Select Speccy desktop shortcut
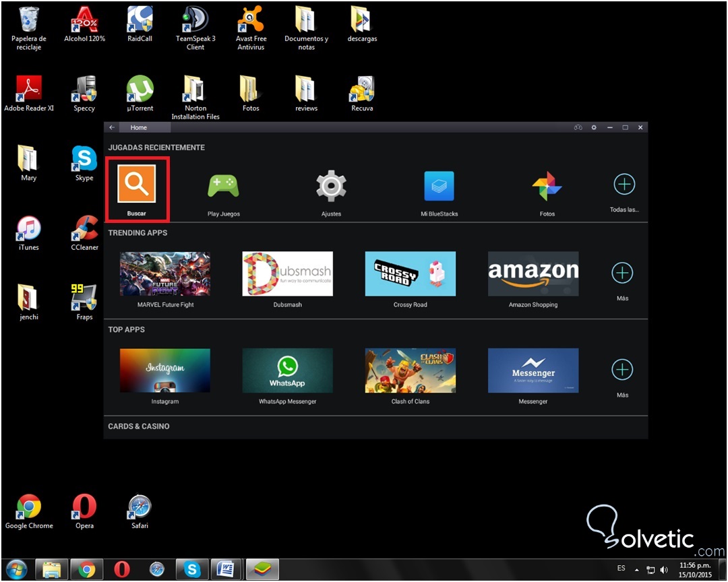 pos(84,94)
